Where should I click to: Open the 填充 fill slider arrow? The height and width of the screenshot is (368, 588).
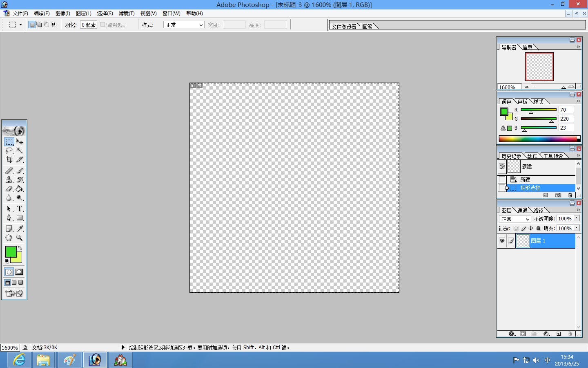pyautogui.click(x=577, y=228)
